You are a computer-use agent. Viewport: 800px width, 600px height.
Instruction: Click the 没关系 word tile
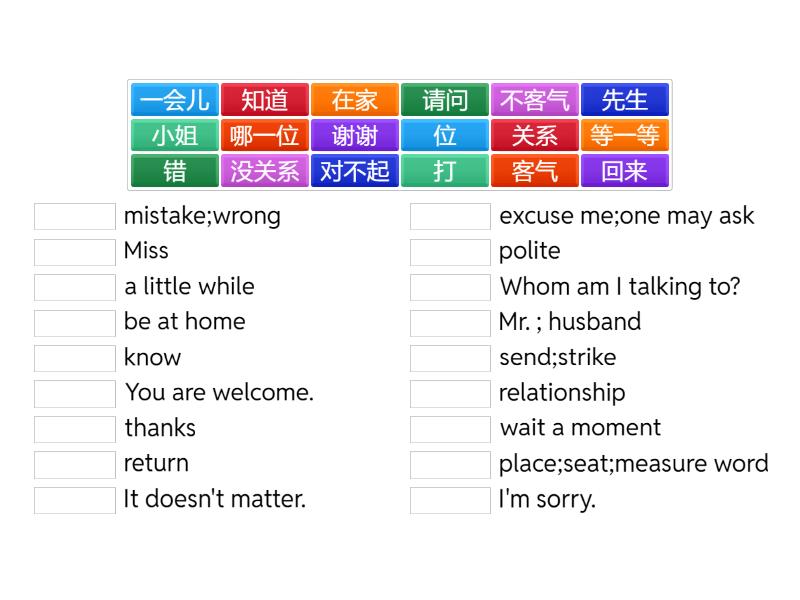265,171
